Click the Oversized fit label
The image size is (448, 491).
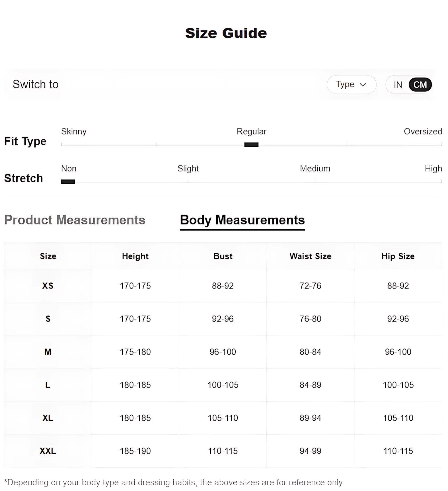coord(423,132)
